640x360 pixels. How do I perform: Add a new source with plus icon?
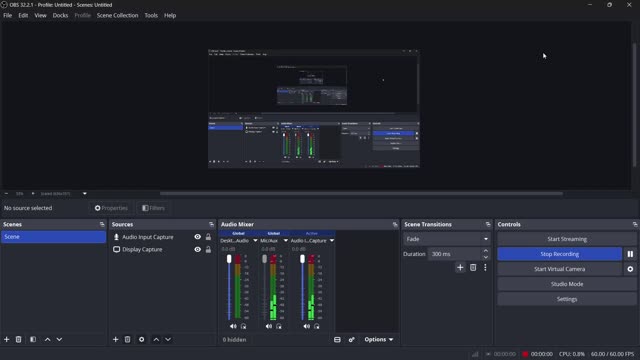(116, 339)
